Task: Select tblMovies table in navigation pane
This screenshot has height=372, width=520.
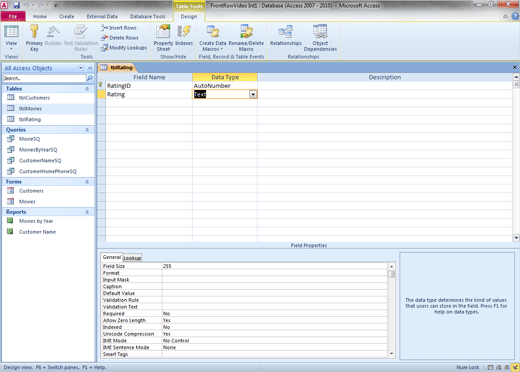Action: click(30, 108)
